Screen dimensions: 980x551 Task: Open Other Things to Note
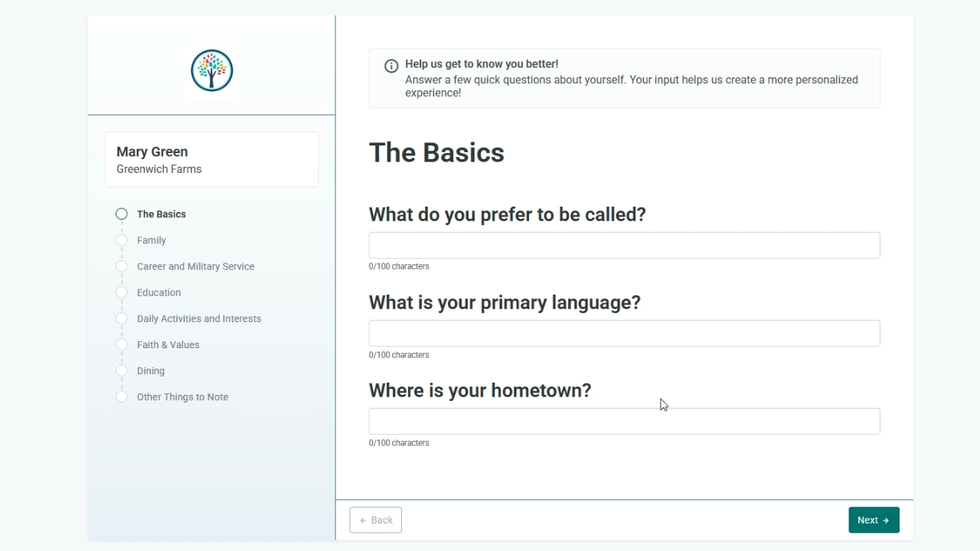[183, 396]
